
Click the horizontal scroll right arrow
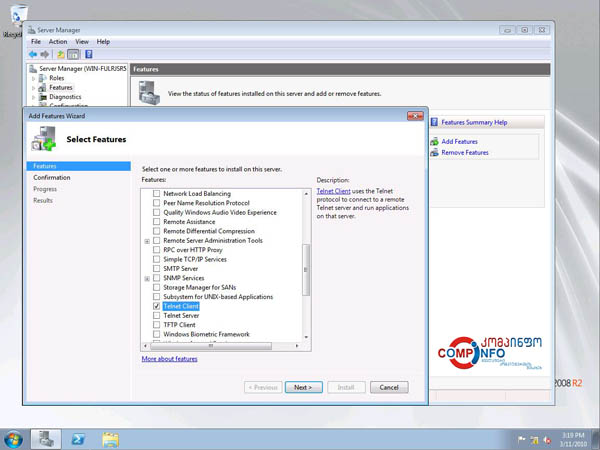tap(297, 346)
